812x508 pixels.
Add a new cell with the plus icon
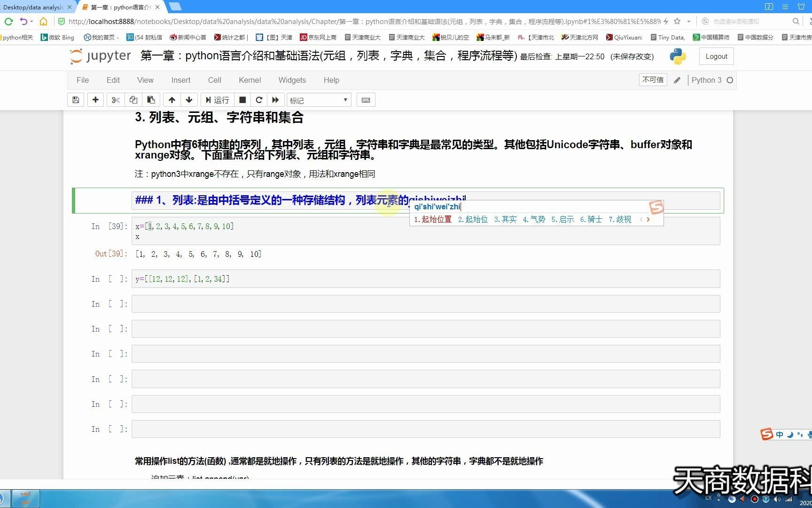tap(95, 100)
